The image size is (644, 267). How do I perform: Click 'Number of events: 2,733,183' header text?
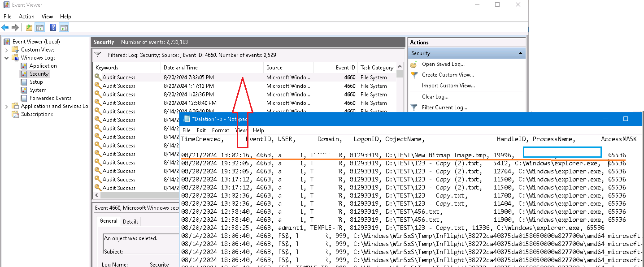pos(154,42)
